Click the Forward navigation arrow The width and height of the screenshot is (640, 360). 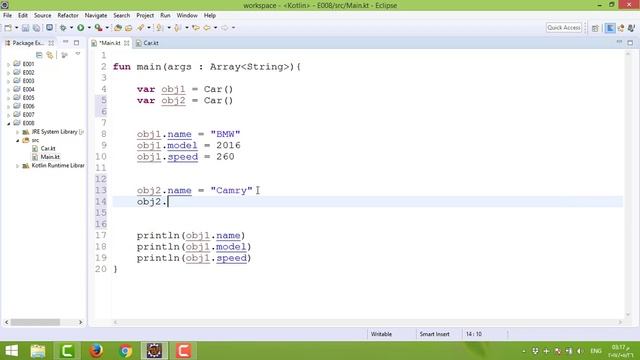pyautogui.click(x=225, y=28)
